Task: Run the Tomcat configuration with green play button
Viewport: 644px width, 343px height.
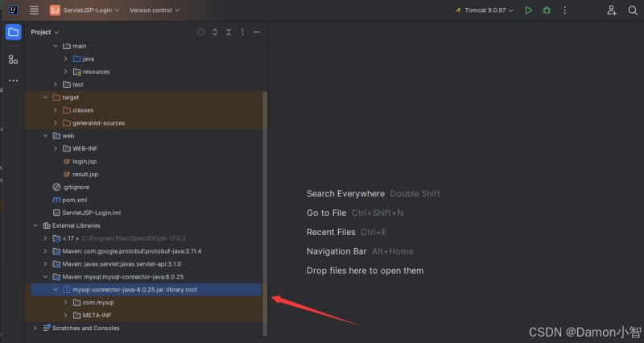Action: point(528,10)
